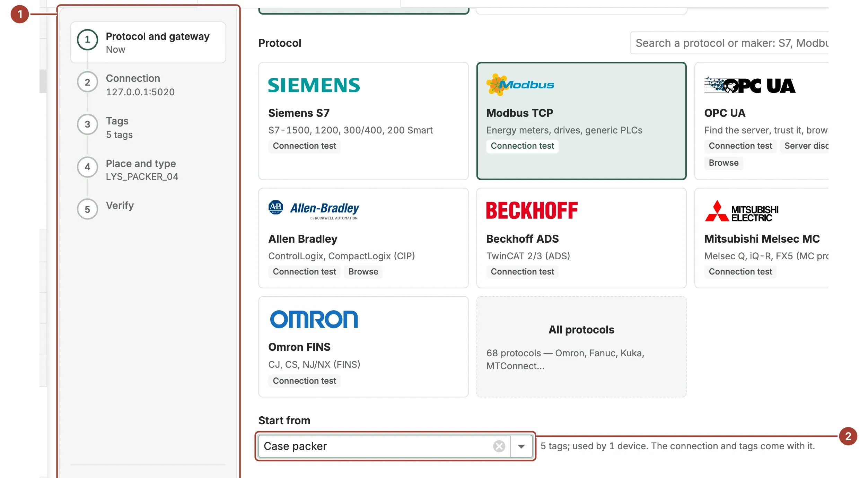This screenshot has width=868, height=478.
Task: Click the Siemens logo
Action: [314, 85]
